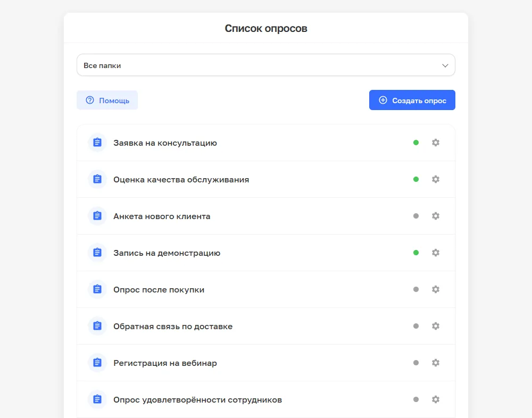Click clipboard icon of Обратная связь по доставке

pyautogui.click(x=97, y=326)
